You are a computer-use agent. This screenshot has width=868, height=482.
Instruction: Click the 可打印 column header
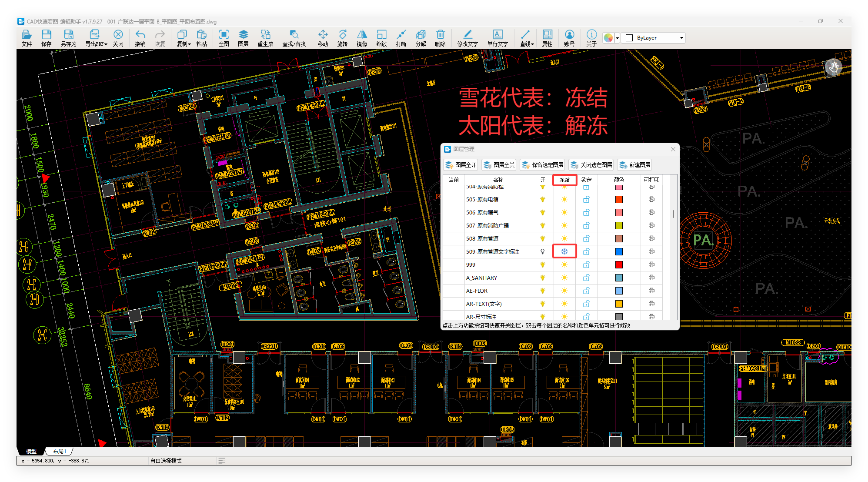pos(651,180)
